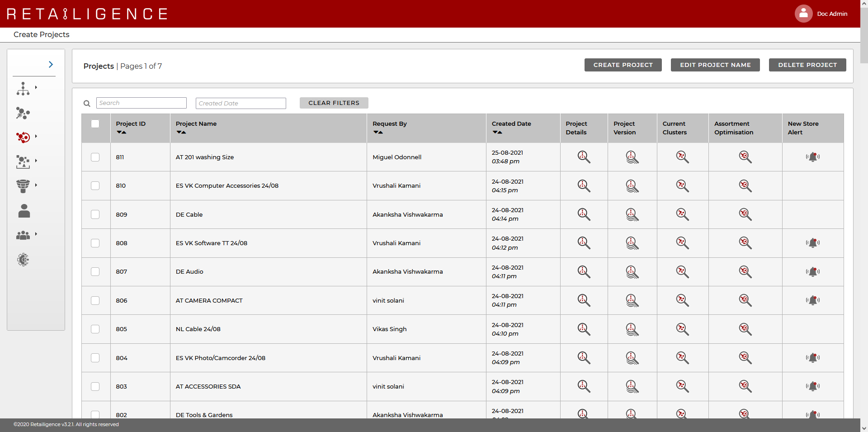
Task: Select the checkbox for DE Cable
Action: pos(95,214)
